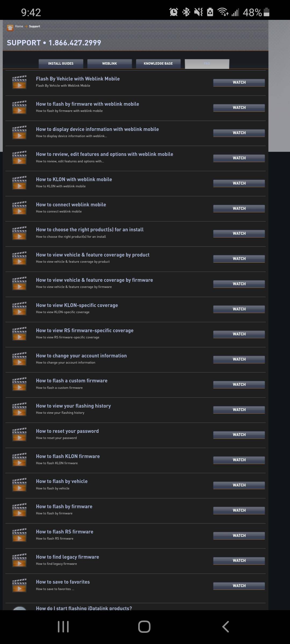Viewport: 290px width, 644px height.
Task: Watch How to flash by firmware with weblink mobile
Action: (x=239, y=108)
